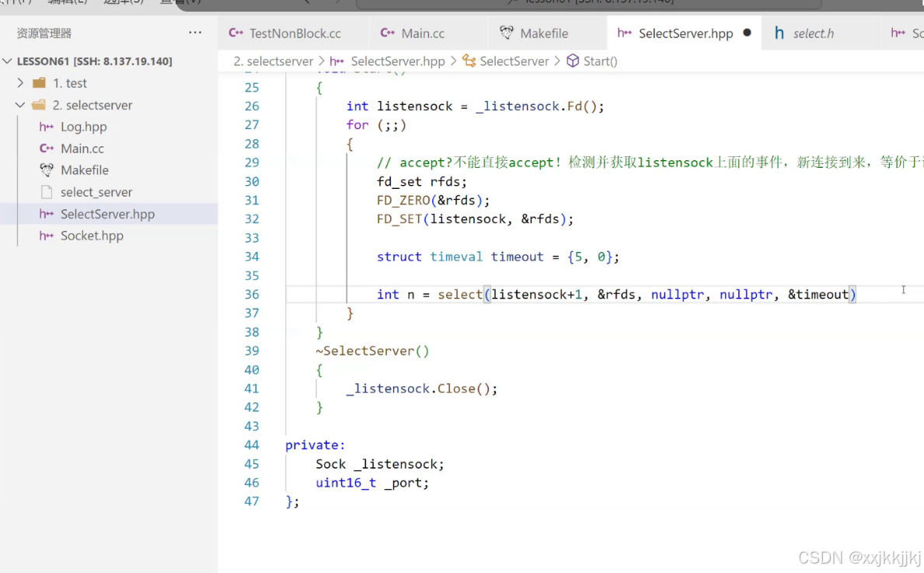The image size is (924, 573).
Task: Click on FD_ZERO(&rfds) statement
Action: pos(433,201)
